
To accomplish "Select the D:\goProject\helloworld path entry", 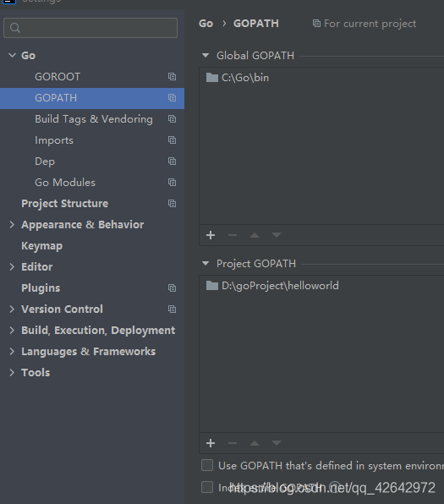I will tap(280, 286).
